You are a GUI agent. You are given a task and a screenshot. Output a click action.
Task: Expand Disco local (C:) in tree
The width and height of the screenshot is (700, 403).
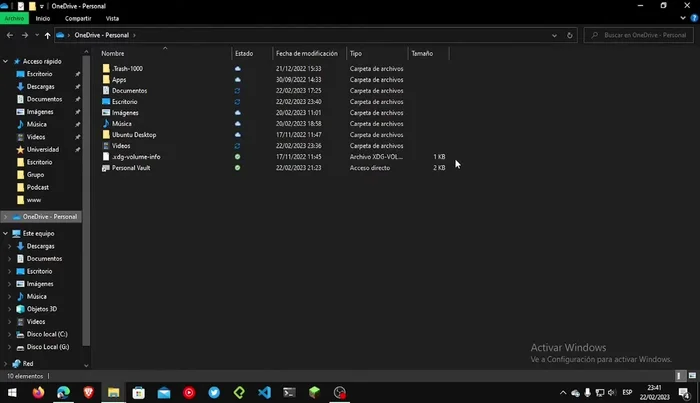[x=10, y=334]
